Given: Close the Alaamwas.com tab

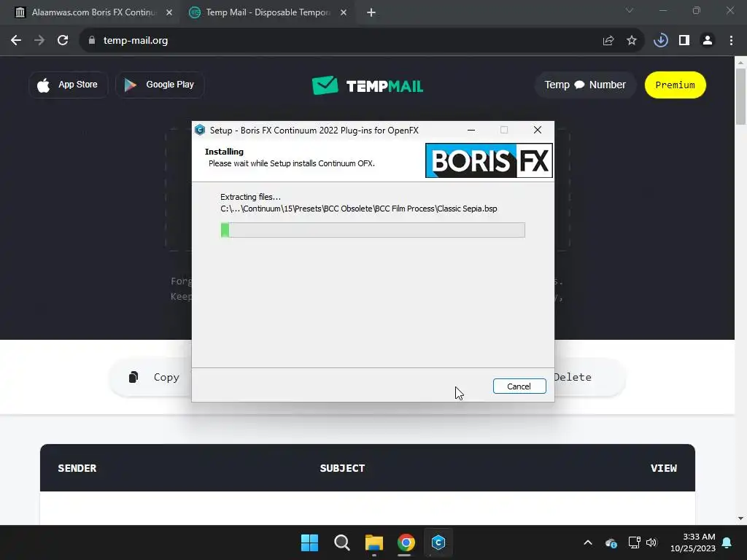Looking at the screenshot, I should coord(169,12).
